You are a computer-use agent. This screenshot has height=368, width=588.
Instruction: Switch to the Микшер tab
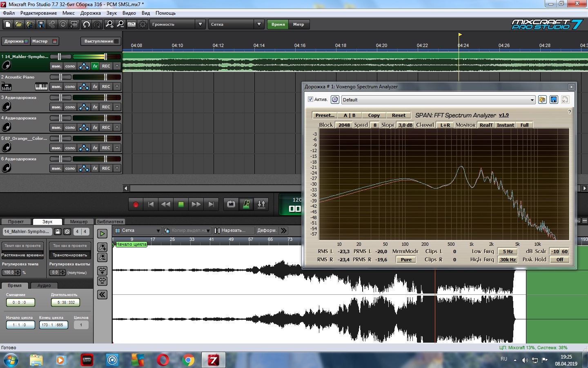79,222
